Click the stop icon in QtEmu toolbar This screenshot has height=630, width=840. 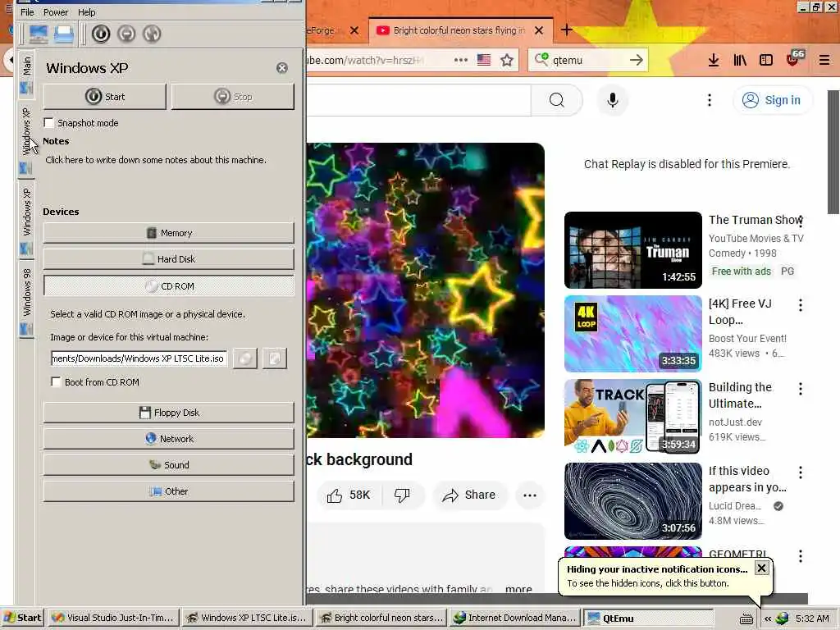[126, 34]
